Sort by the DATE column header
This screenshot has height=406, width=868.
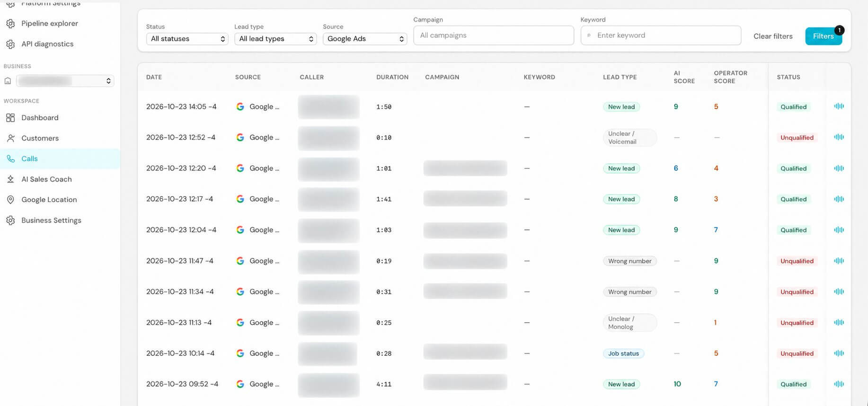[154, 77]
